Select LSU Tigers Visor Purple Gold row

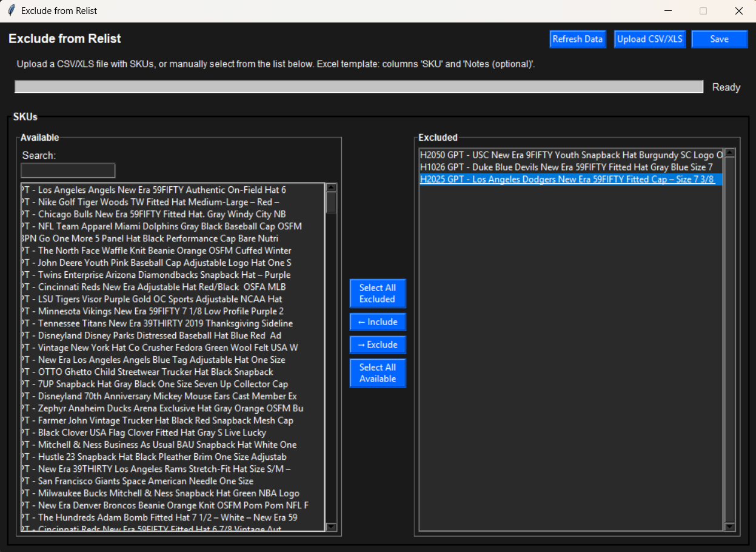173,299
